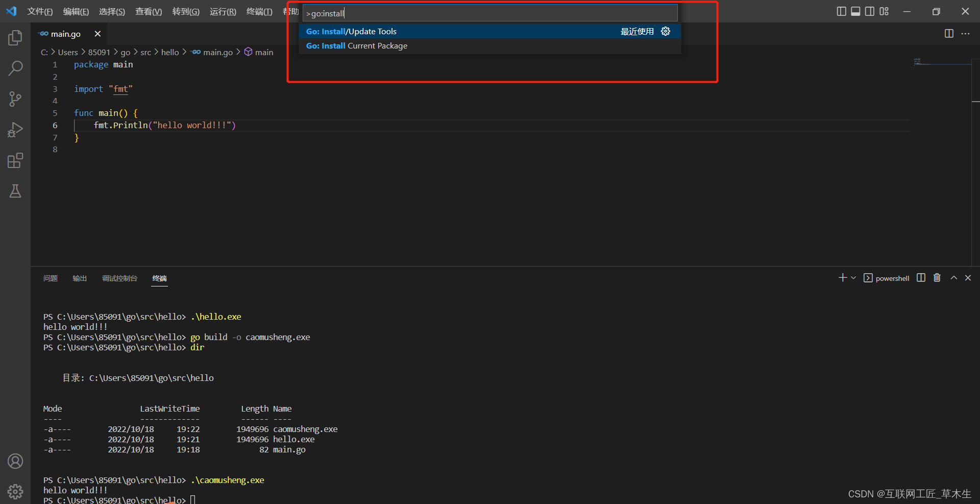Open the Testing view

(15, 191)
